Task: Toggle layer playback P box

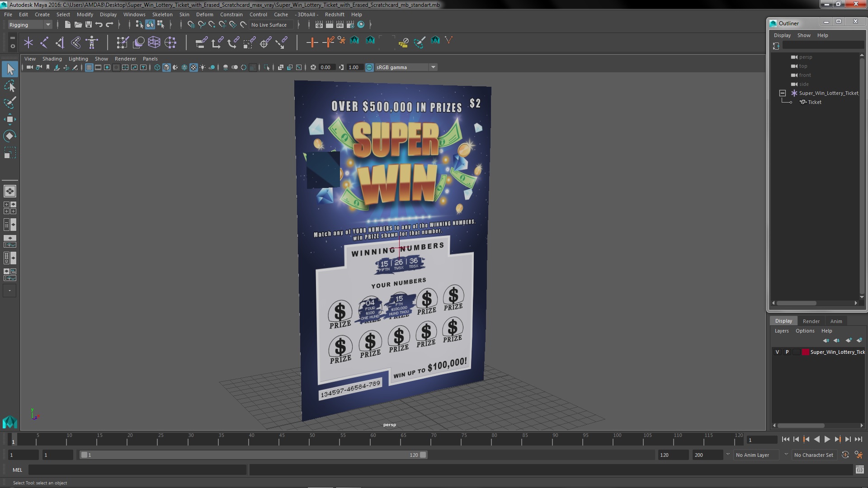Action: [787, 352]
